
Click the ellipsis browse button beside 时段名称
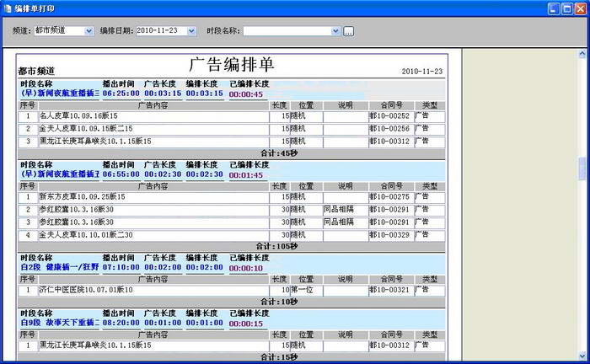tap(348, 31)
